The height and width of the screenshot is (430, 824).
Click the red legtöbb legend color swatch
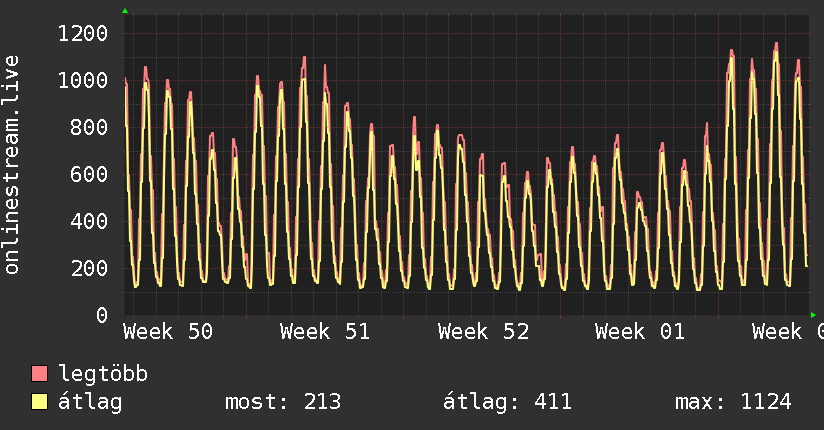pos(40,375)
